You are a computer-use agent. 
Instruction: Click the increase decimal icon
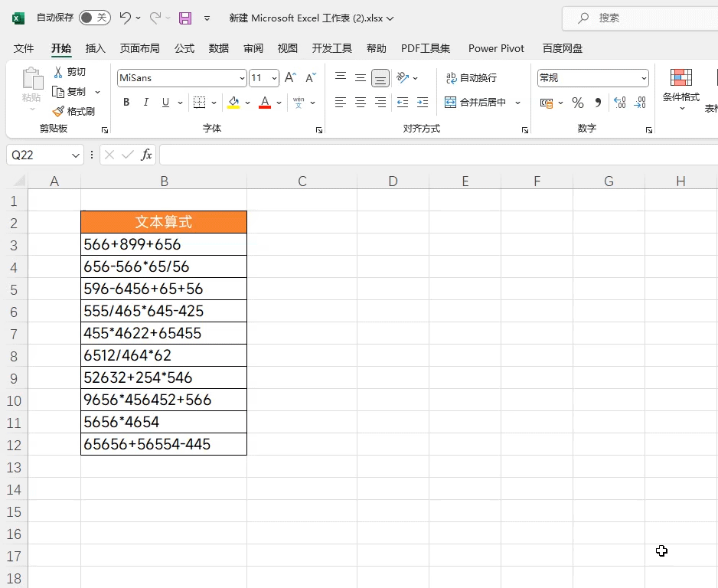pyautogui.click(x=619, y=103)
